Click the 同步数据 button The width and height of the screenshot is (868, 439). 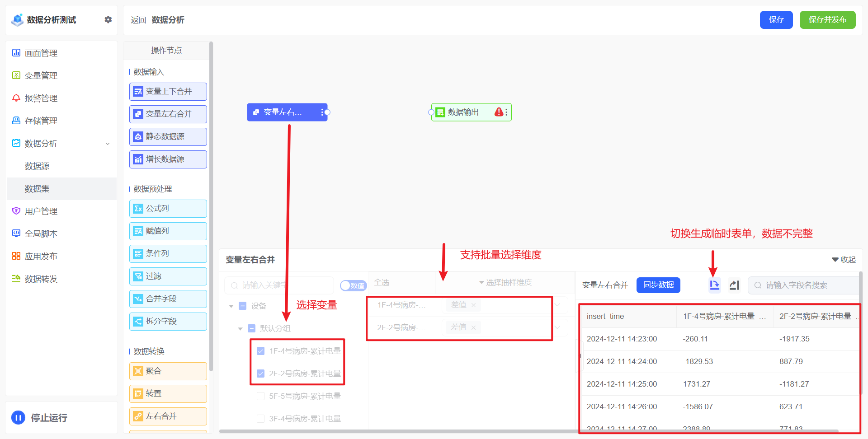[658, 285]
